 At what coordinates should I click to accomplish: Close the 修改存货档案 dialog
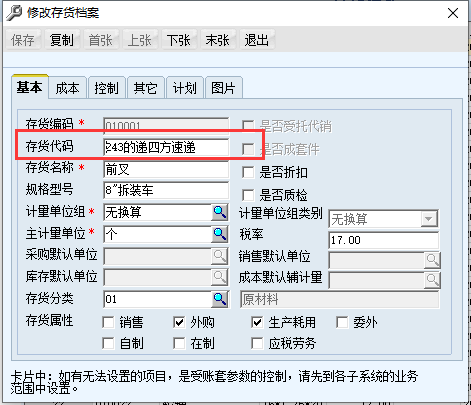453,13
